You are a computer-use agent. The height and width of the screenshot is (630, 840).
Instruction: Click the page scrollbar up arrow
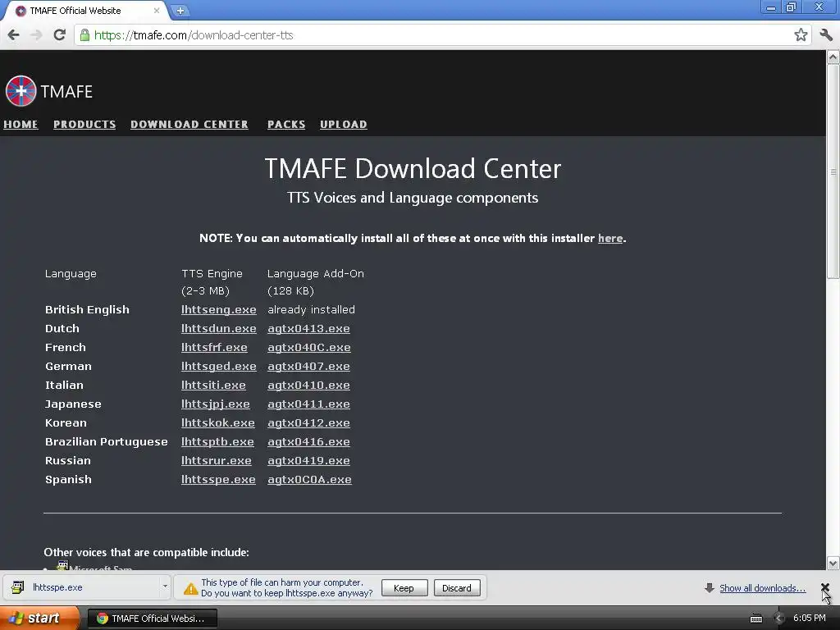click(x=833, y=57)
